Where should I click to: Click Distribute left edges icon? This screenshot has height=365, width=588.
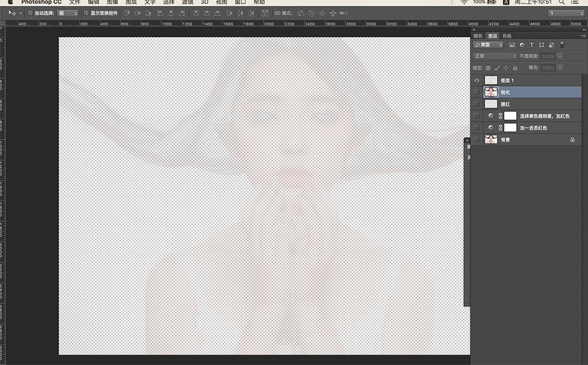tap(230, 13)
